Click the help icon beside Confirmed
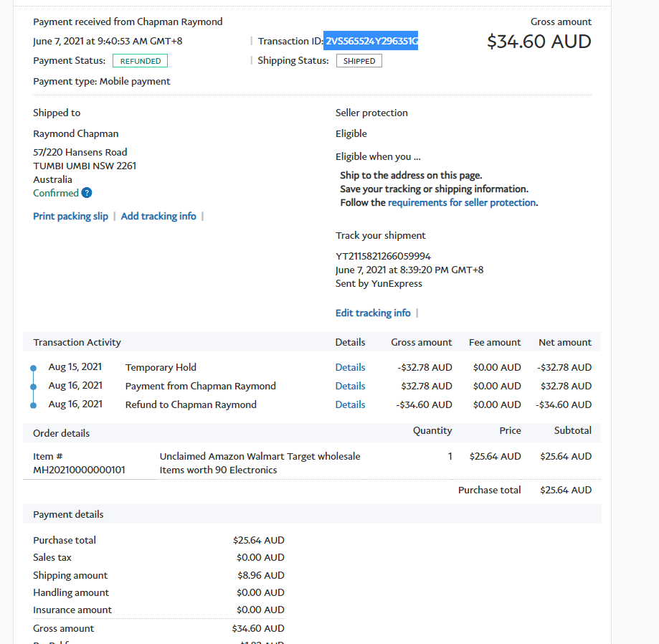The image size is (659, 644). tap(87, 193)
